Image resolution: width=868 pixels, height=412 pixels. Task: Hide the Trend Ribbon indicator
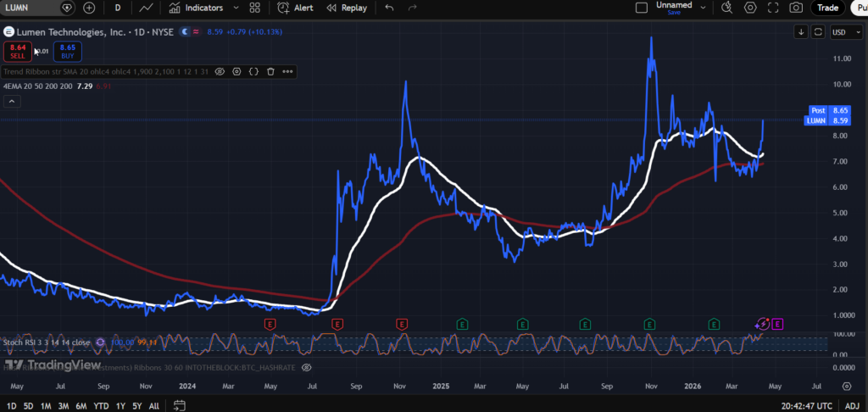tap(220, 72)
